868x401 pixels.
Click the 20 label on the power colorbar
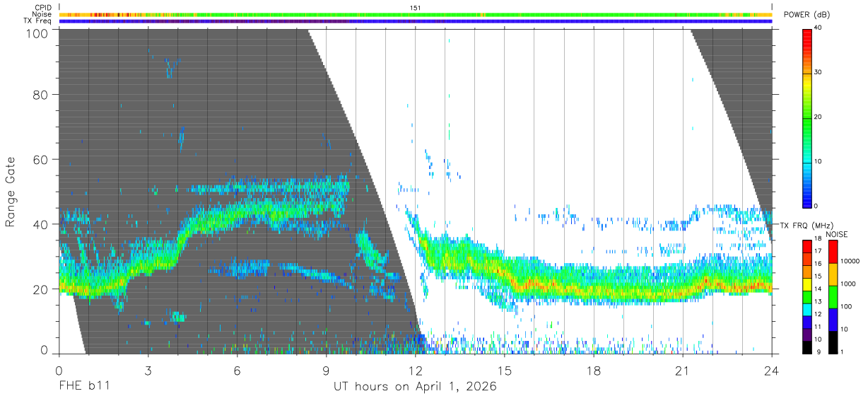click(818, 117)
